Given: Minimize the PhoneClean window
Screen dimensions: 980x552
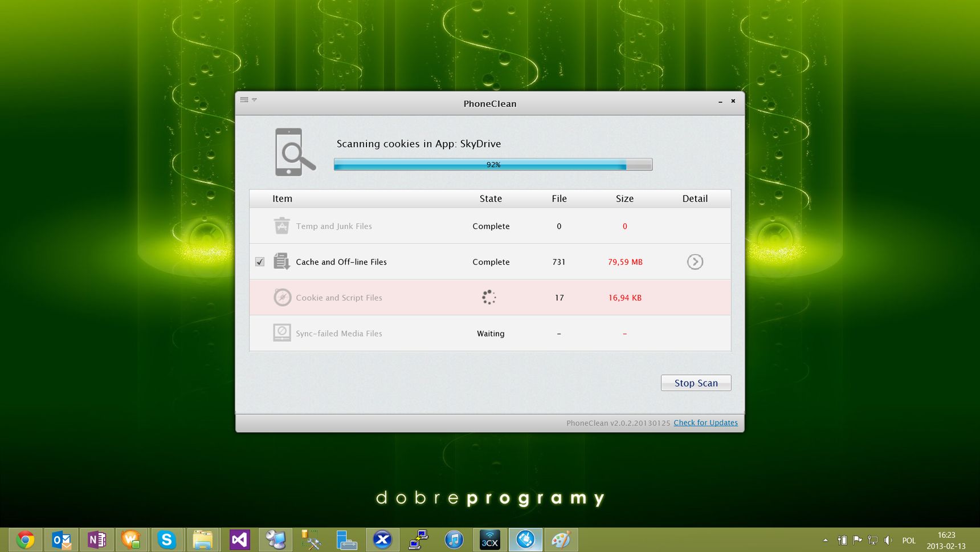Looking at the screenshot, I should tap(720, 102).
